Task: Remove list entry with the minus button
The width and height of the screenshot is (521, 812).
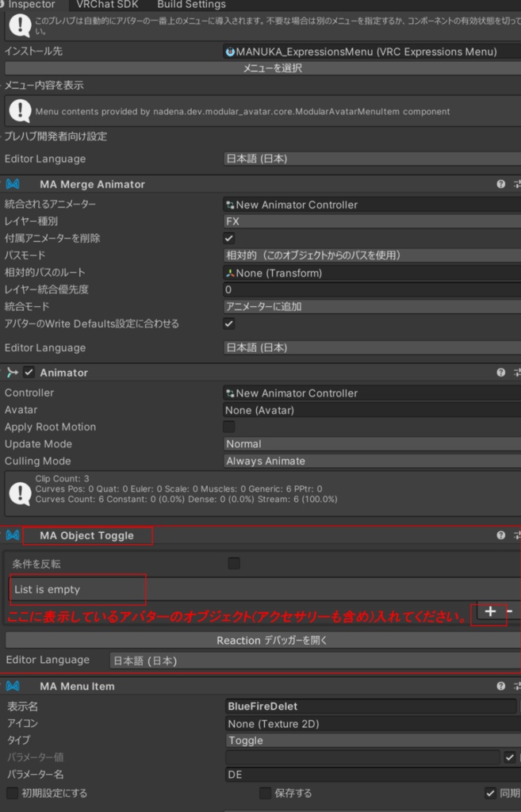Action: click(x=510, y=611)
